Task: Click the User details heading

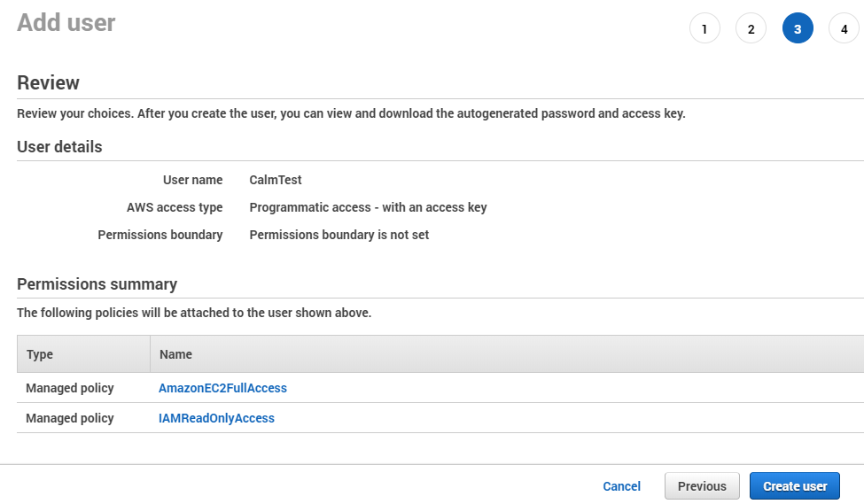Action: pos(59,146)
